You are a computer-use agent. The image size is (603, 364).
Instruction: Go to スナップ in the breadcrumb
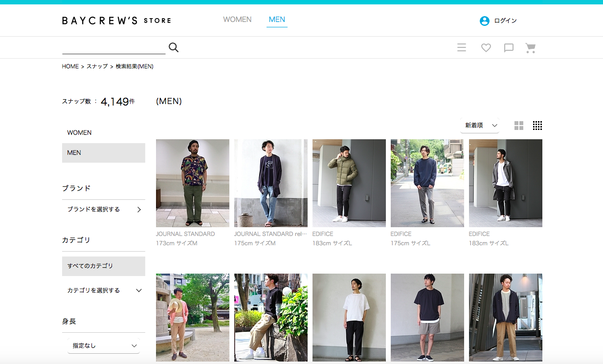[97, 66]
